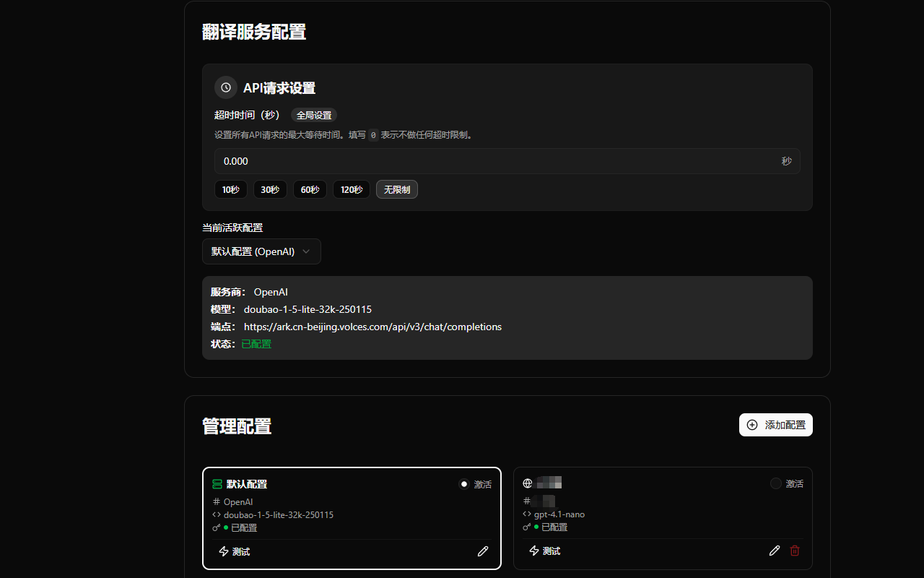
Task: Click the clock icon beside API请求设置
Action: (x=226, y=87)
